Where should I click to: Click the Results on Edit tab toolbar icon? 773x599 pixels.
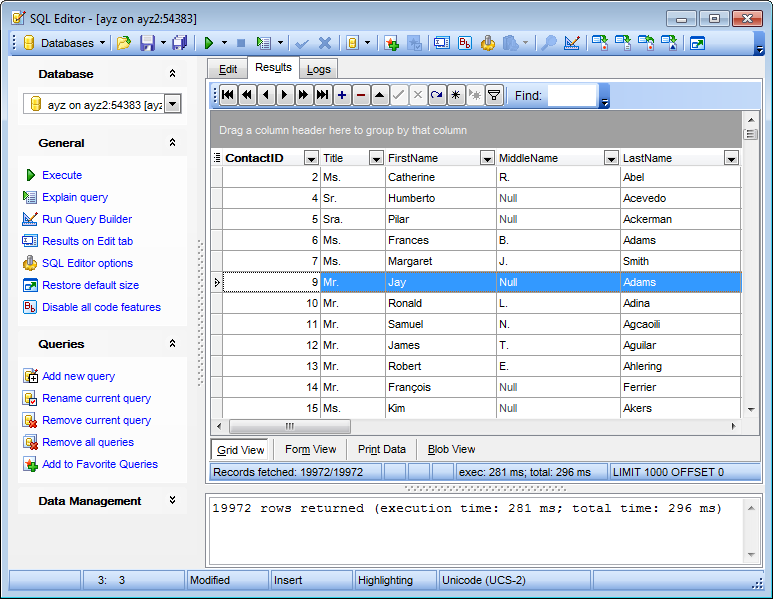pos(442,43)
